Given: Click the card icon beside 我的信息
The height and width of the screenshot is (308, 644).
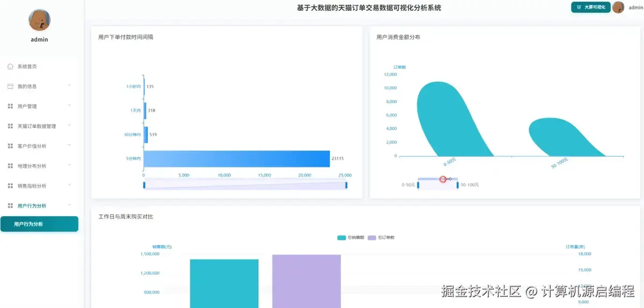Looking at the screenshot, I should click(x=10, y=86).
